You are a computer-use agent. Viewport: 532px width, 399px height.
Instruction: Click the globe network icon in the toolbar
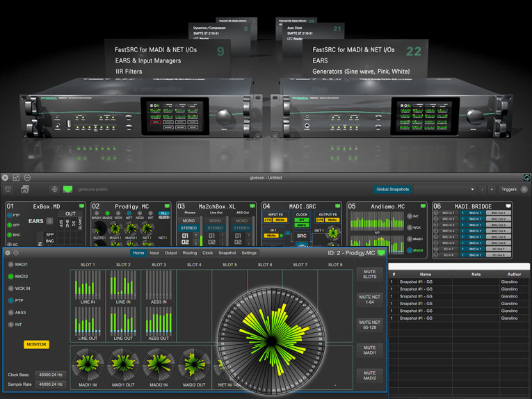point(54,189)
